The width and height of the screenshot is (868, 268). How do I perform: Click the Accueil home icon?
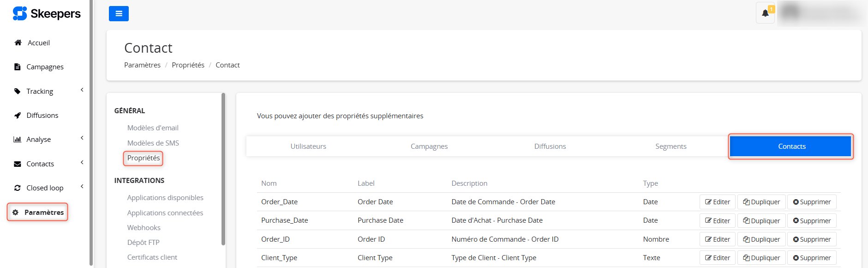click(18, 43)
